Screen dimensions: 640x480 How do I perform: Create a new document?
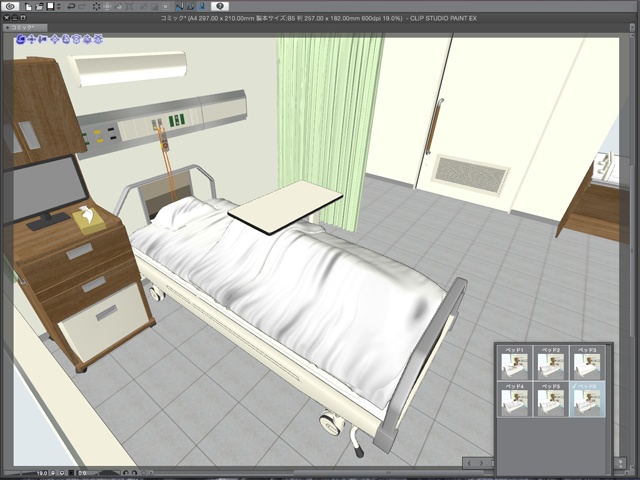[x=29, y=7]
